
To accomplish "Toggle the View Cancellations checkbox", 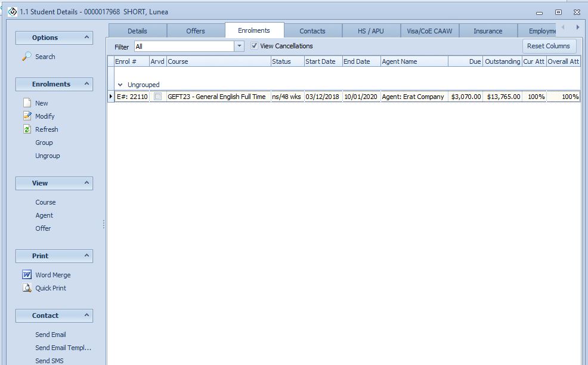I will click(255, 46).
